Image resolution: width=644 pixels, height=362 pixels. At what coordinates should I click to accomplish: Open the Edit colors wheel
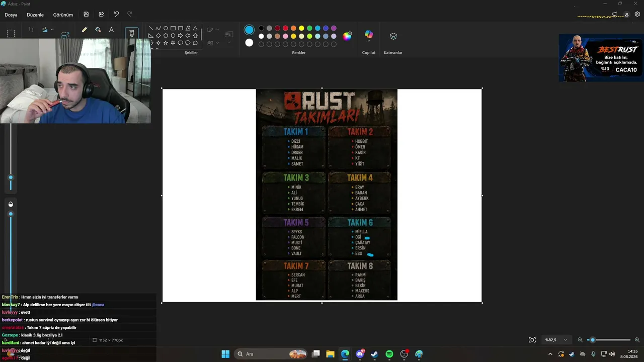(347, 36)
